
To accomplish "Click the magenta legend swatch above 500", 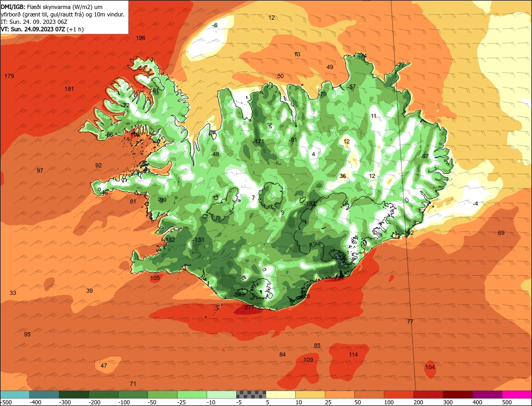I will 517,394.
